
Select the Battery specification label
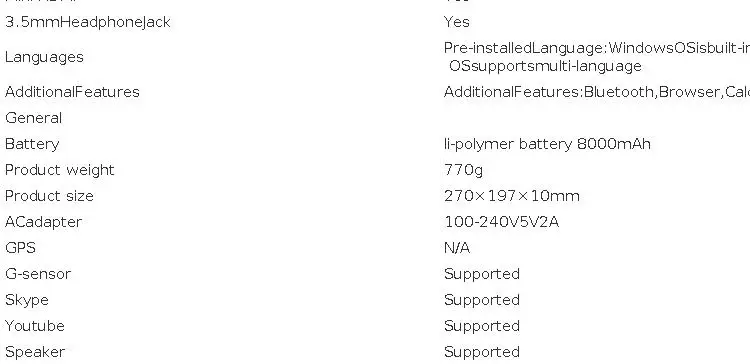pos(32,144)
